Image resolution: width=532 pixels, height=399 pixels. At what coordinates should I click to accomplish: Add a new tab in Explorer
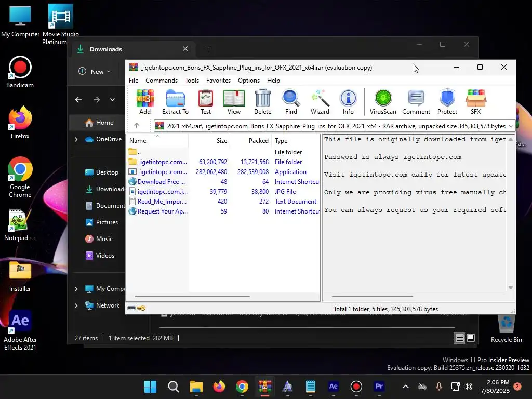(209, 49)
